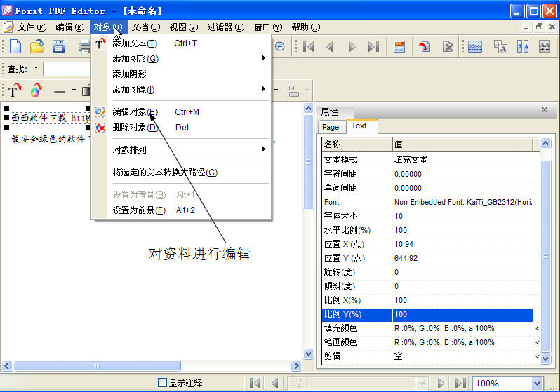Image resolution: width=560 pixels, height=392 pixels.
Task: Click the blue keyboard-style icon in toolbar
Action: 474,47
